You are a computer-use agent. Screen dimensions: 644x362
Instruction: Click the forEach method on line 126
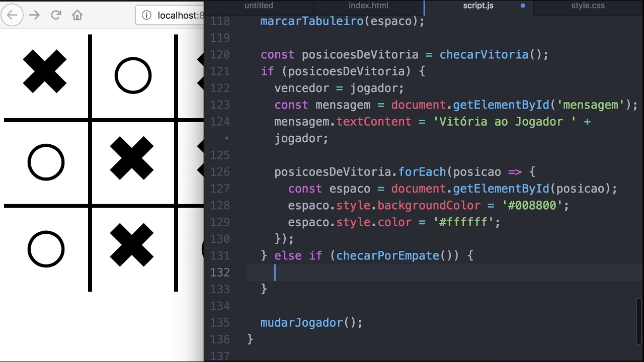click(422, 172)
